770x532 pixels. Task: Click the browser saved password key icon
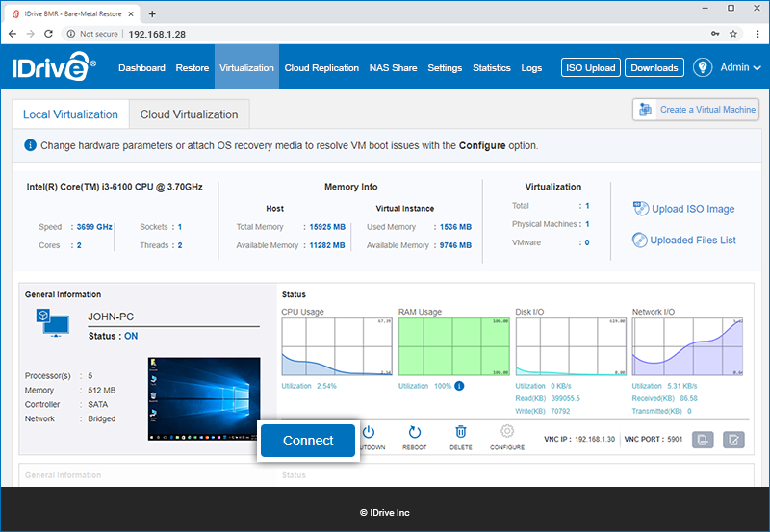pyautogui.click(x=715, y=34)
